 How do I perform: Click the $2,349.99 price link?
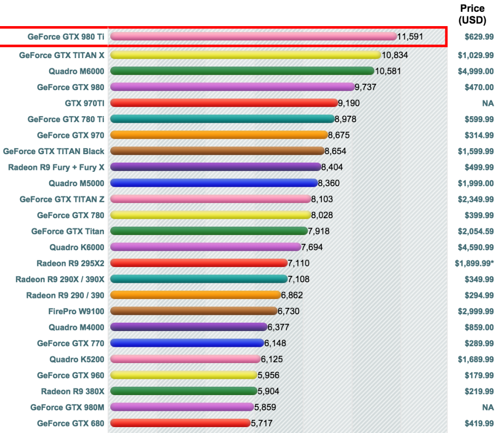475,200
